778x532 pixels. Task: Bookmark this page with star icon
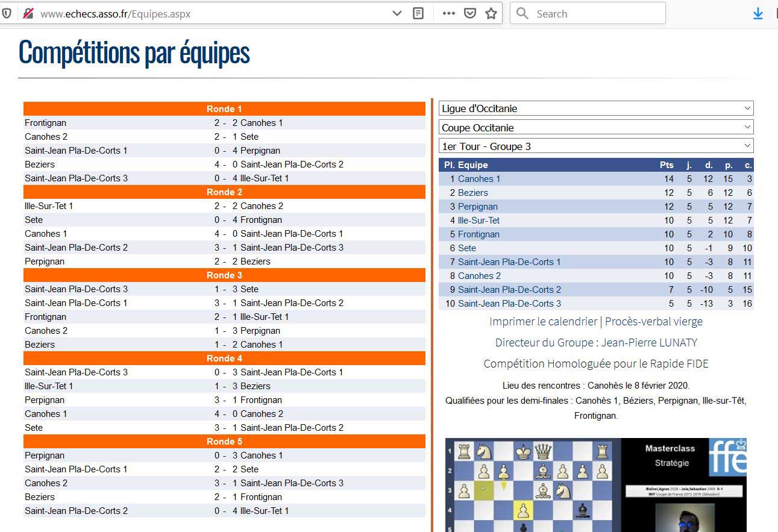pyautogui.click(x=491, y=13)
